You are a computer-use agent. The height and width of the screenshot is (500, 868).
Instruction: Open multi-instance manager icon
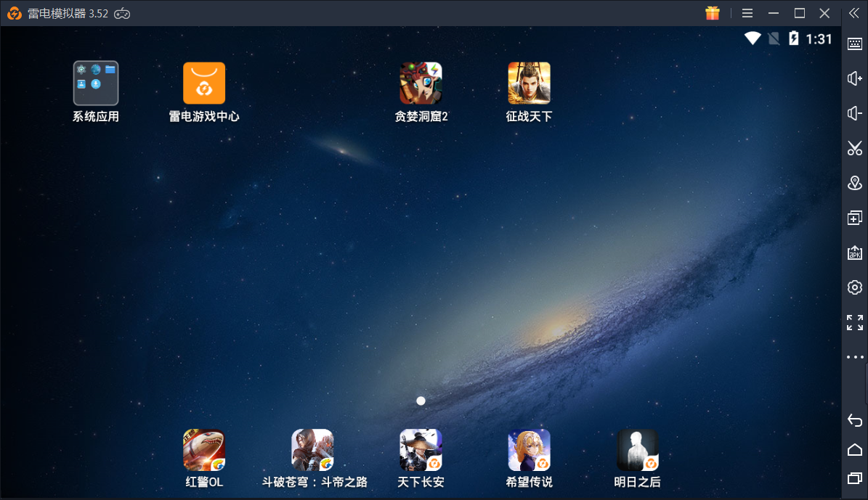coord(855,218)
